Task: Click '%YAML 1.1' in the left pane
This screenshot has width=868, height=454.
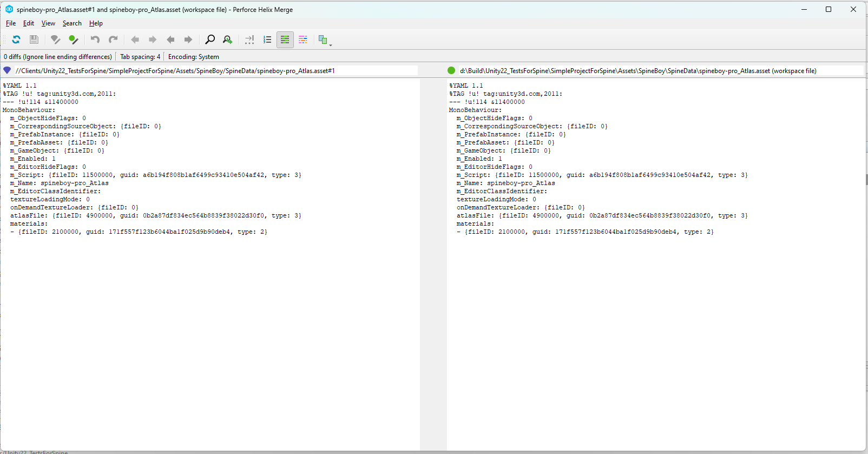Action: (19, 85)
